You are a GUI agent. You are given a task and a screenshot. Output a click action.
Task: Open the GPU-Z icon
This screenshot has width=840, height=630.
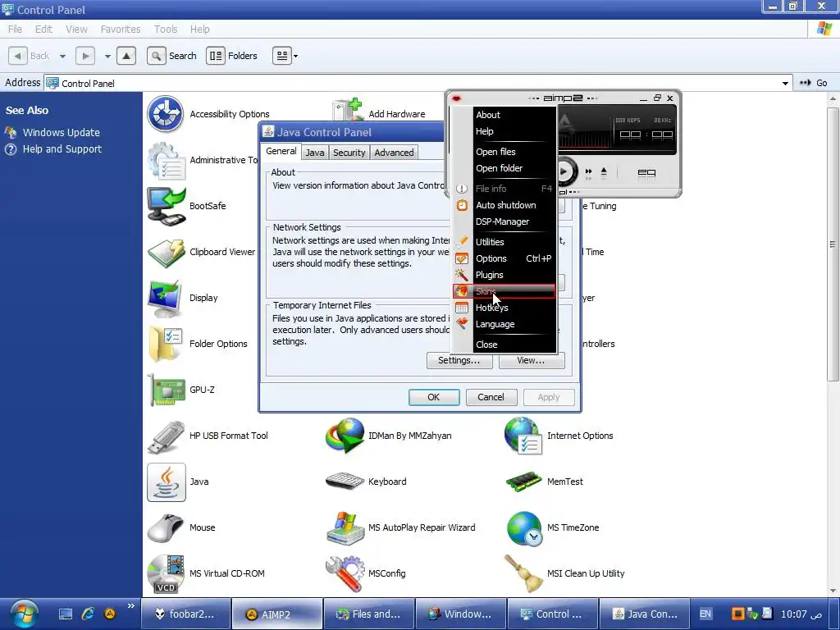(166, 390)
